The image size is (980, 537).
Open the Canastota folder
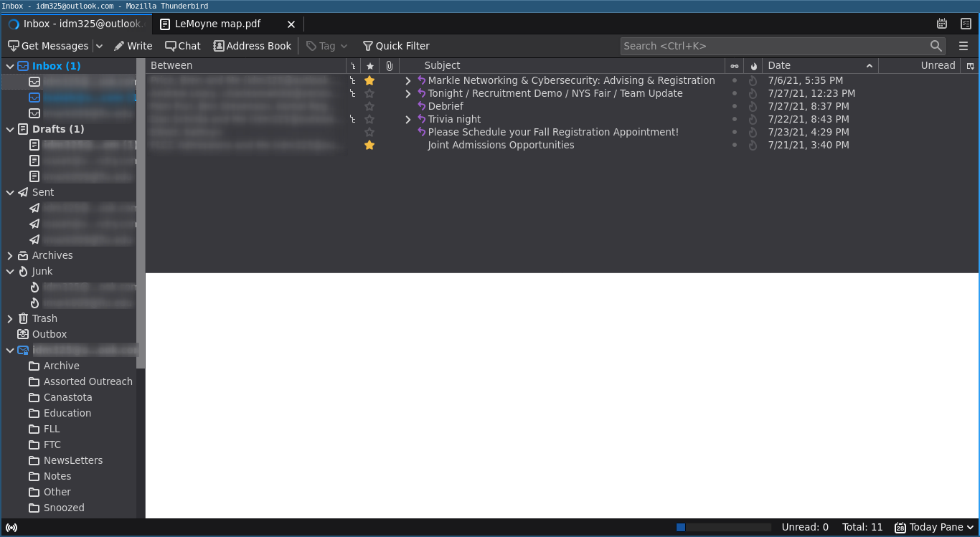[67, 397]
